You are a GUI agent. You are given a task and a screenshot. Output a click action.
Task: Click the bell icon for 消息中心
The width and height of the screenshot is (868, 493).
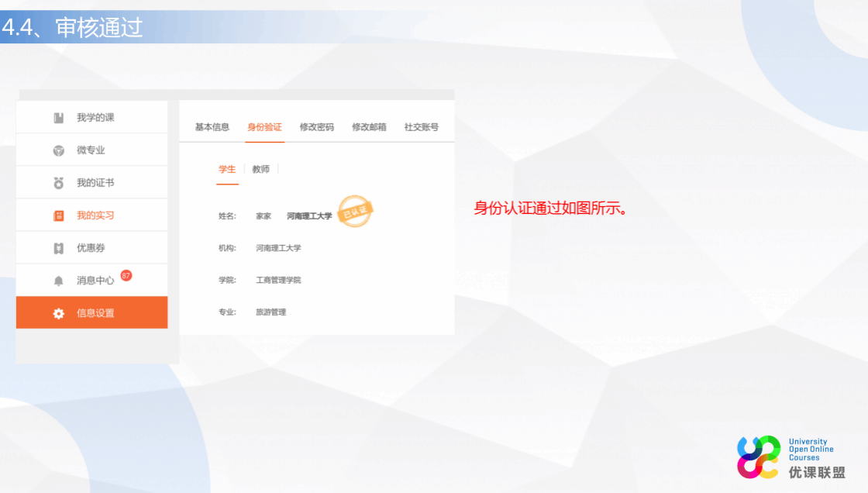[59, 281]
